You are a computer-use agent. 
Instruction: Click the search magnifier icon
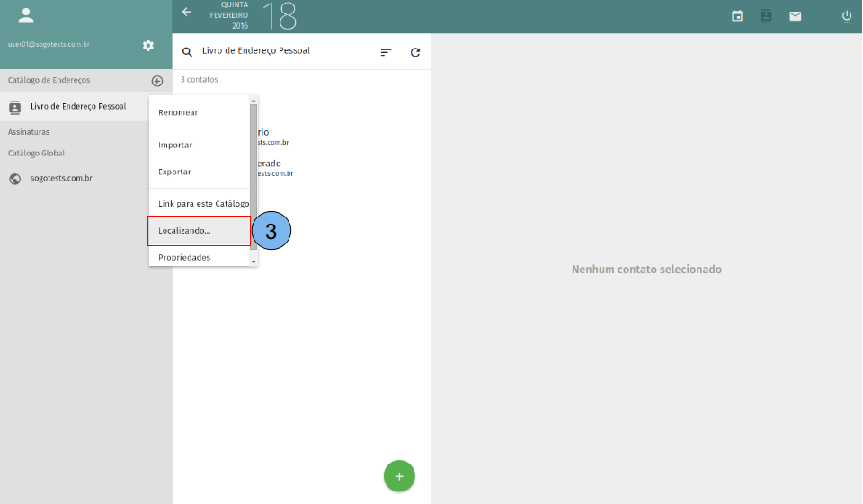pos(188,52)
